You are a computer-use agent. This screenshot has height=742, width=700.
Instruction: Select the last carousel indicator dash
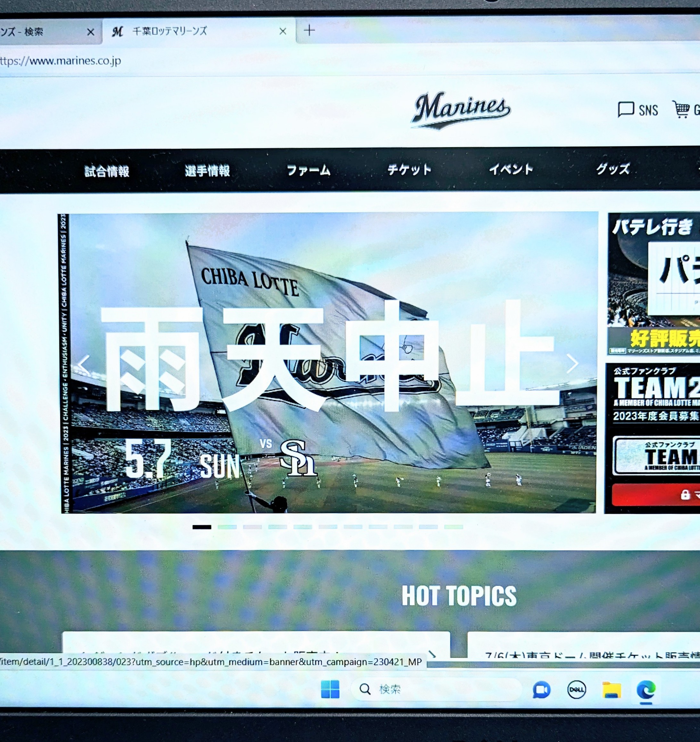453,527
